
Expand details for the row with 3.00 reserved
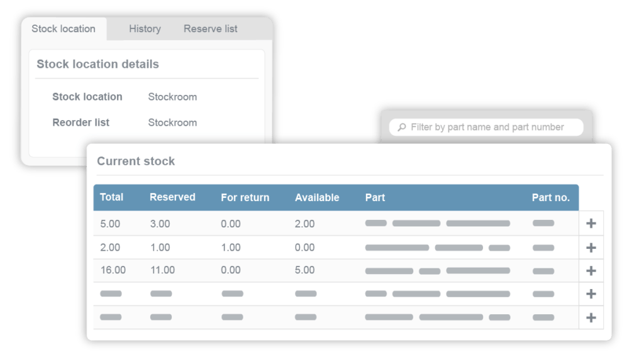591,224
